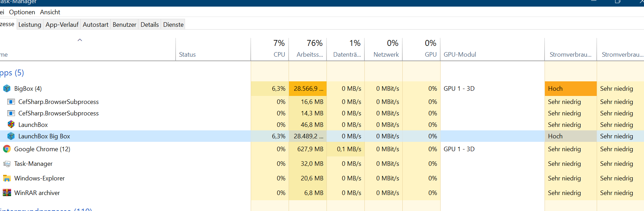Select the BigBox (4) process group
The height and width of the screenshot is (211, 644).
322,89
